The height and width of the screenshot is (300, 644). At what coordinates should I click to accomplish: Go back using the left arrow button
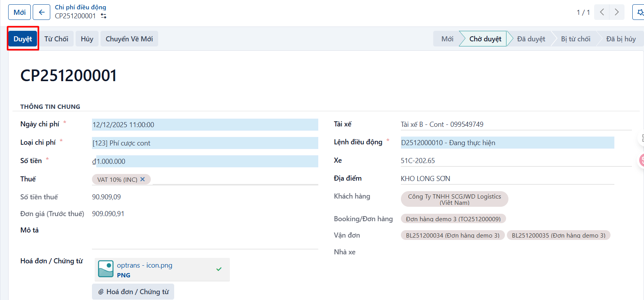[41, 12]
